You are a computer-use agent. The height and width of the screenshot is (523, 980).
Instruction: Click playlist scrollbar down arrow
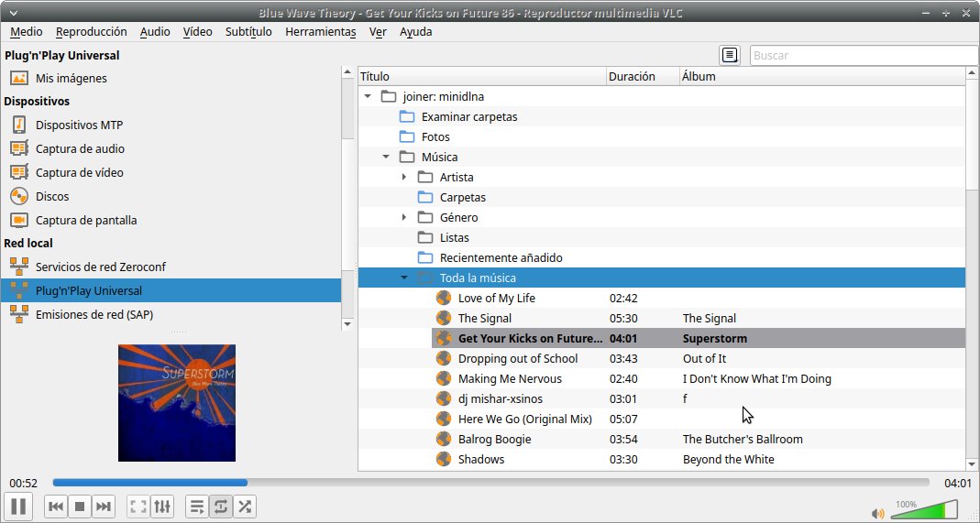(972, 463)
